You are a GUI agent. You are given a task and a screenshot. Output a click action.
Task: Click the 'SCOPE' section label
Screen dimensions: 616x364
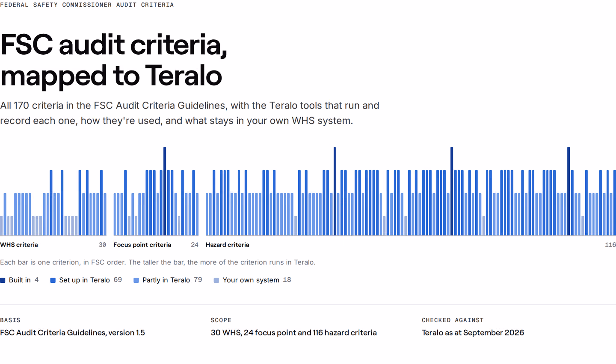[221, 320]
